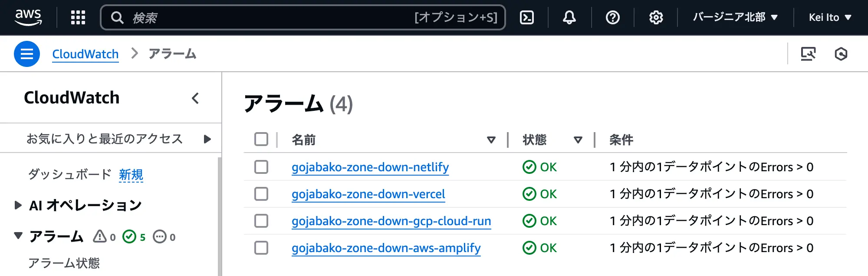Open the gojabako-zone-down-vercel alarm

tap(368, 194)
